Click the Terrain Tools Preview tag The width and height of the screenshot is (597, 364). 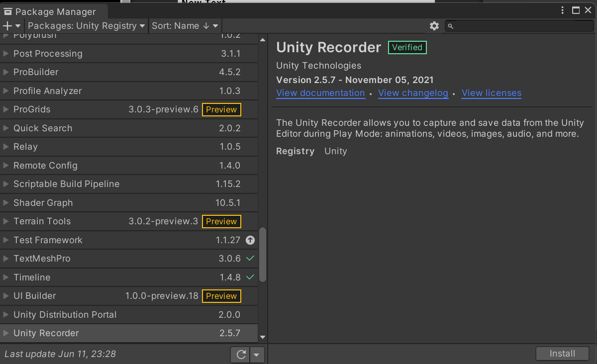click(221, 221)
